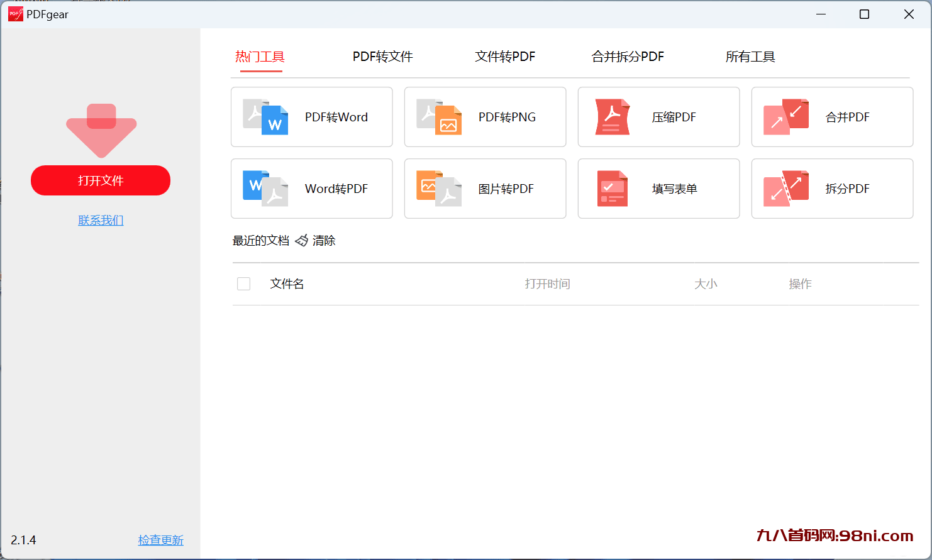Image resolution: width=932 pixels, height=560 pixels.
Task: Select the 拆分PDF label text
Action: pos(847,189)
